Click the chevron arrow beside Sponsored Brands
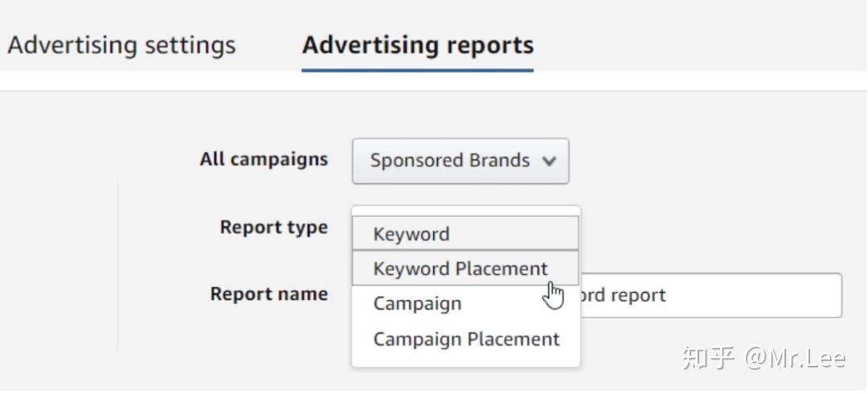The image size is (868, 394). [550, 161]
